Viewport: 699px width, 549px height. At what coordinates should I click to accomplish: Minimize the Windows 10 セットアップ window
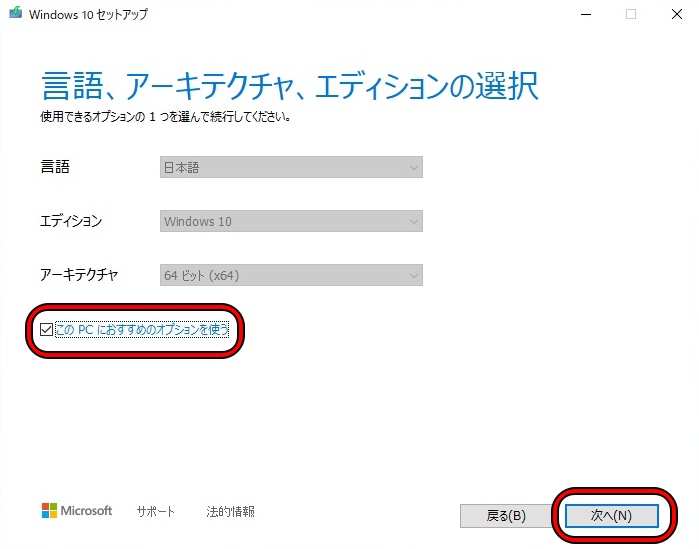point(586,14)
